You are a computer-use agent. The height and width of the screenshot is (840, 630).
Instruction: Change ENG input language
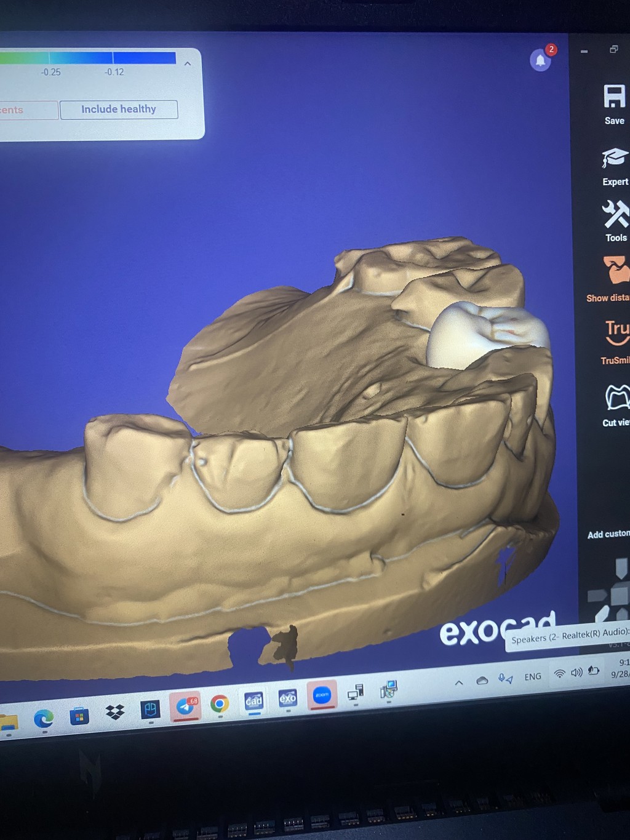[533, 676]
